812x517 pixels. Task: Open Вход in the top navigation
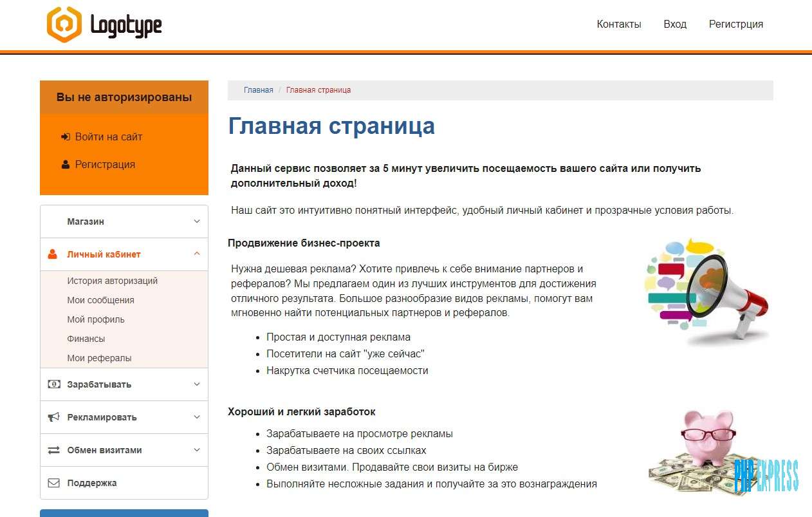(x=675, y=24)
